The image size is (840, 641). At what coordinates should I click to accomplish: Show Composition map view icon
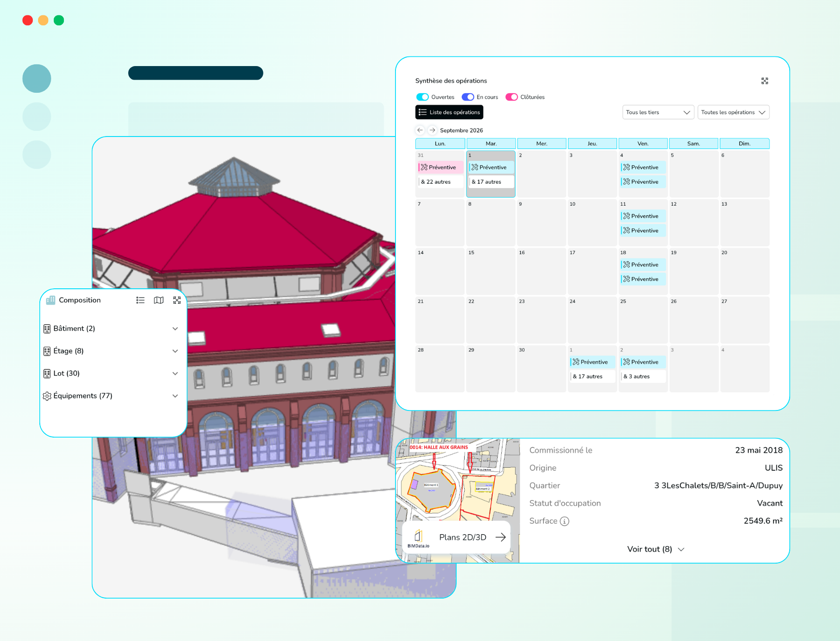pyautogui.click(x=159, y=300)
